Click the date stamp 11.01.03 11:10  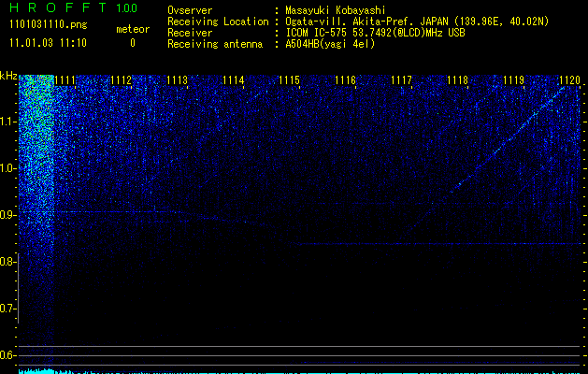coord(48,43)
